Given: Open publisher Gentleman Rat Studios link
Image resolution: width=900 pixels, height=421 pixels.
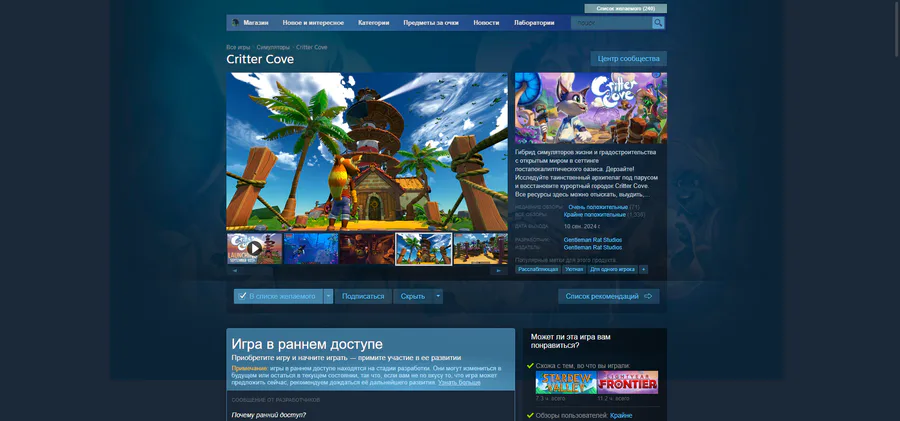Looking at the screenshot, I should point(593,248).
